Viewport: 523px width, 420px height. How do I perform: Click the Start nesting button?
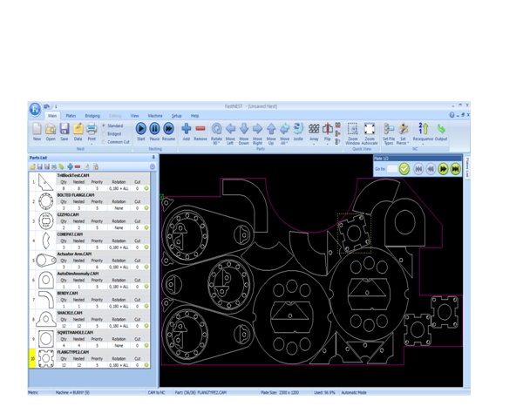coord(140,129)
